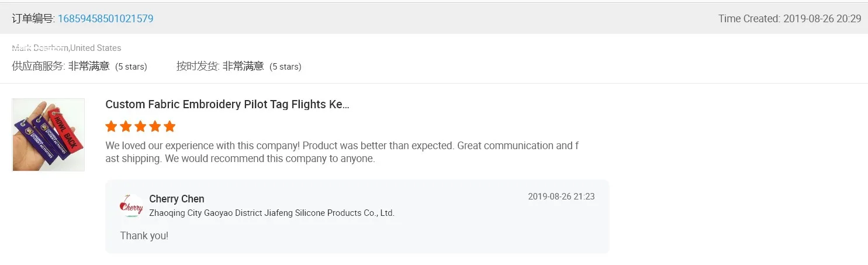Click the reply timestamp 2019-08-26 21:23
This screenshot has width=868, height=265.
(x=561, y=197)
